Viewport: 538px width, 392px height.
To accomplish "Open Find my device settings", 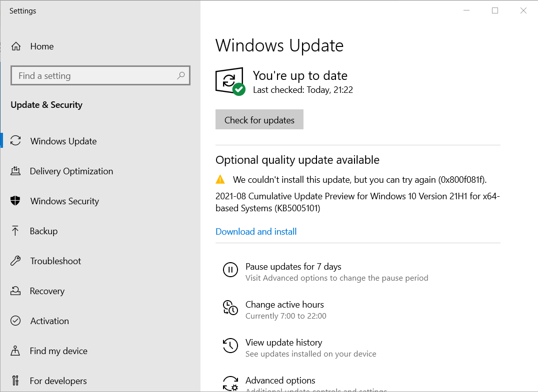I will pos(100,351).
